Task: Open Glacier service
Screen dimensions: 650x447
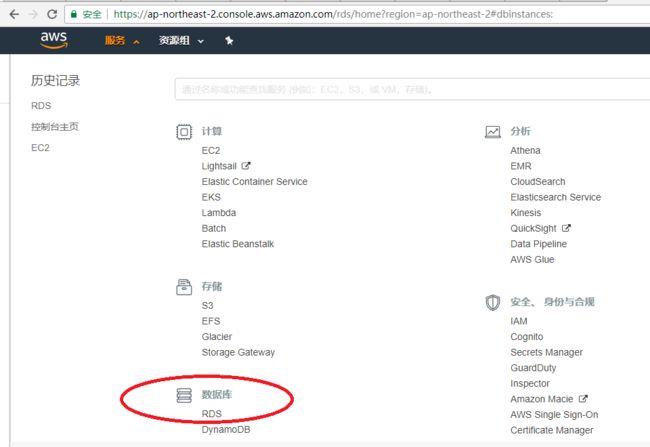Action: pos(217,337)
